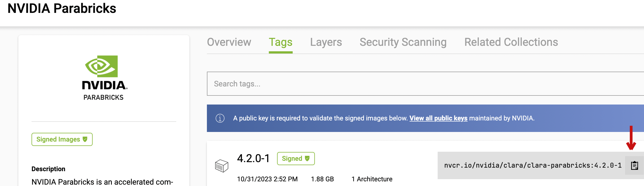Click the shield icon in Signed Images badge
This screenshot has height=186, width=644.
(x=85, y=139)
